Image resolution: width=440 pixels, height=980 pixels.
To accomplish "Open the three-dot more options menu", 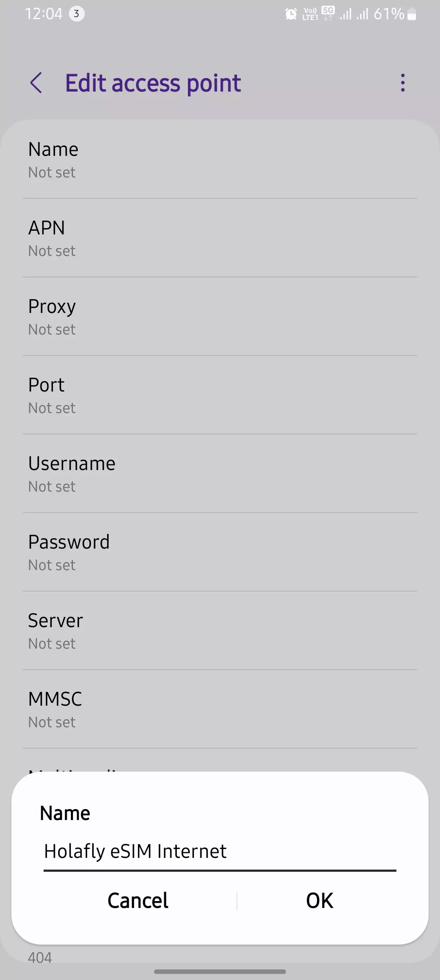I will tap(403, 83).
